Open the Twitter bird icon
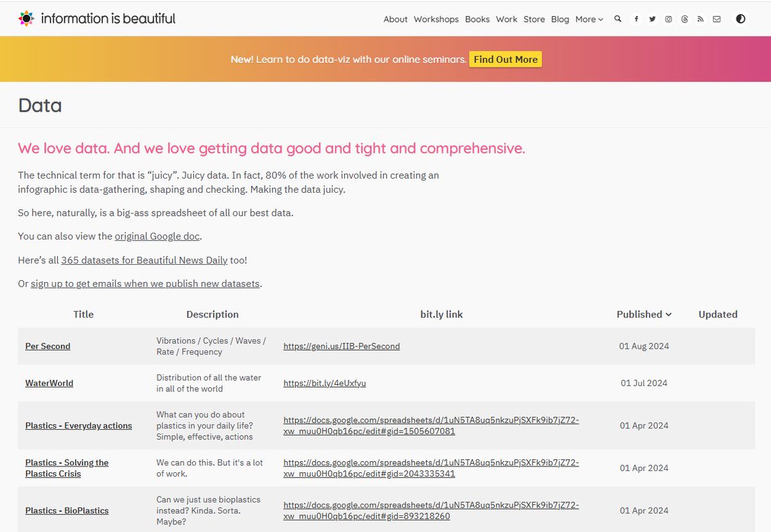Image resolution: width=771 pixels, height=532 pixels. click(x=652, y=19)
